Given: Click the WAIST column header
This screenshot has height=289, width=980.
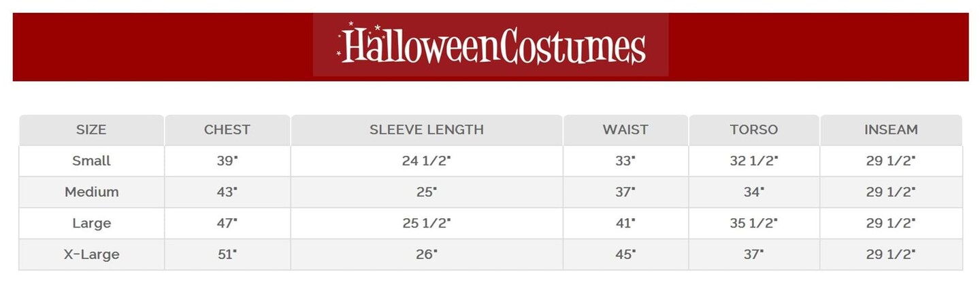Looking at the screenshot, I should pos(625,130).
